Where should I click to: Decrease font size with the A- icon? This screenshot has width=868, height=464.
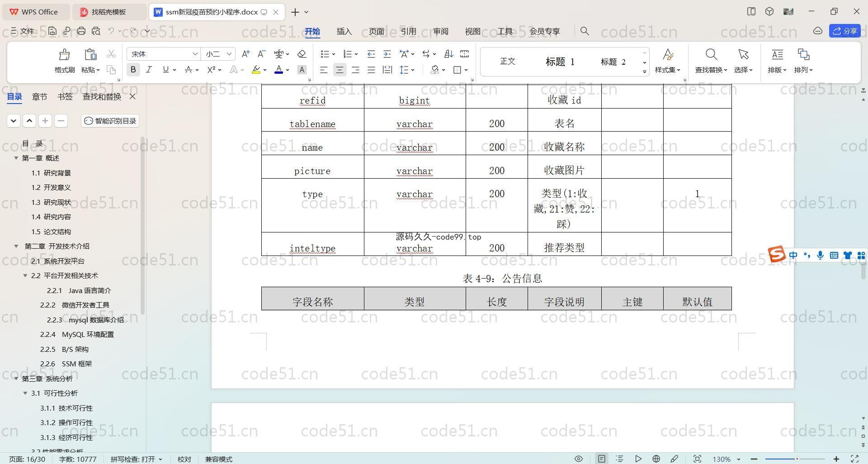point(261,54)
